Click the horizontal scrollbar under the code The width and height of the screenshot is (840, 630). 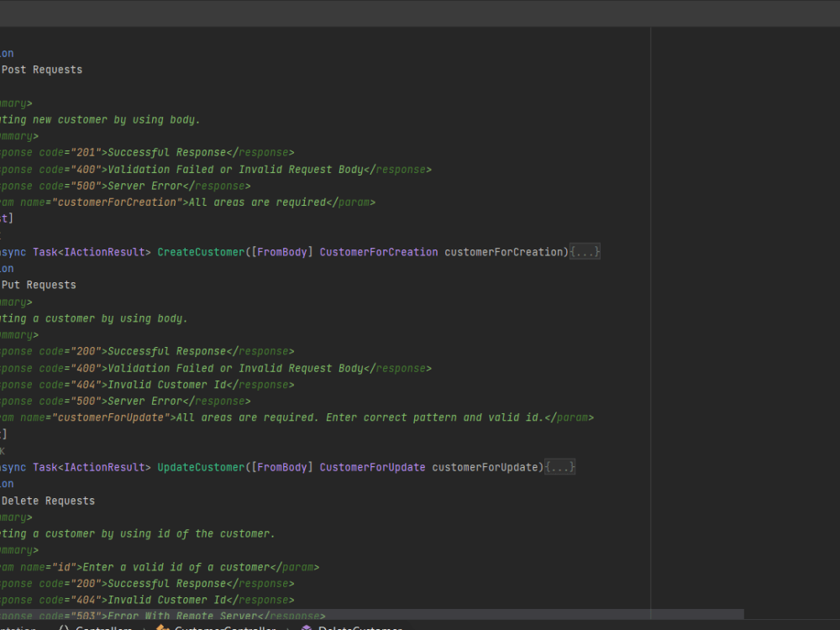tap(372, 615)
